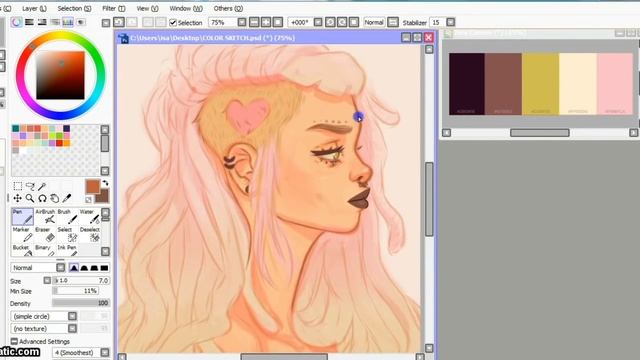Select the Lasso tool icon
This screenshot has height=360, width=640.
[30, 187]
